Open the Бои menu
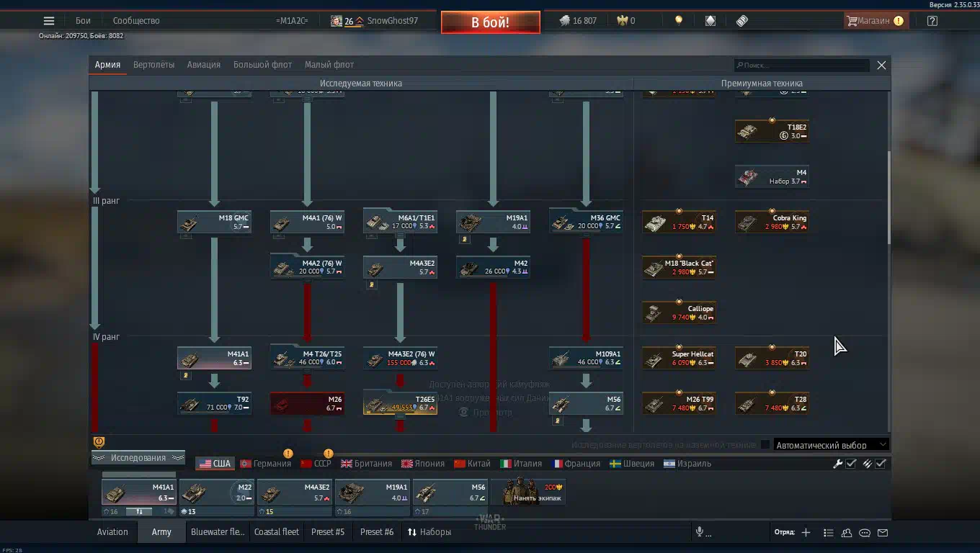This screenshot has height=553, width=980. pos(83,21)
